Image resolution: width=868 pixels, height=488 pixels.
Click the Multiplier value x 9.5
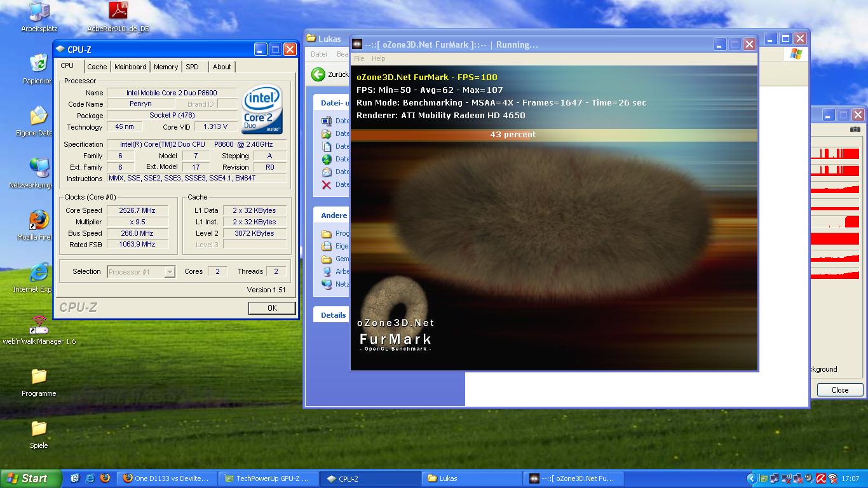pyautogui.click(x=137, y=222)
